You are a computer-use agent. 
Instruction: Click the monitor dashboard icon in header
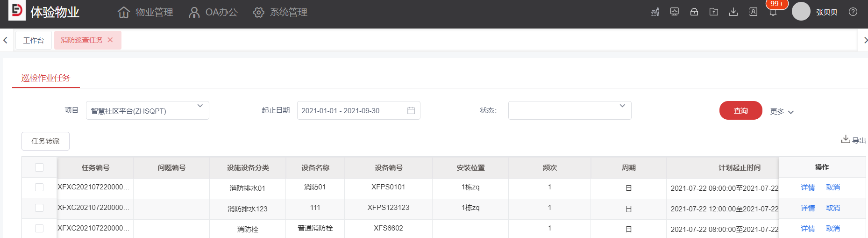tap(674, 12)
